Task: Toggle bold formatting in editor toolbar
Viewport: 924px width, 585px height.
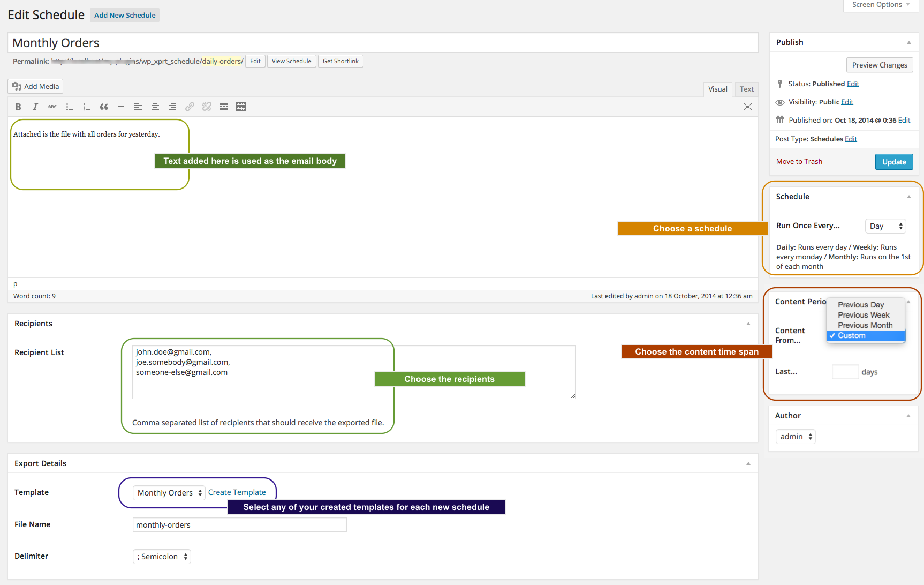Action: (x=18, y=107)
